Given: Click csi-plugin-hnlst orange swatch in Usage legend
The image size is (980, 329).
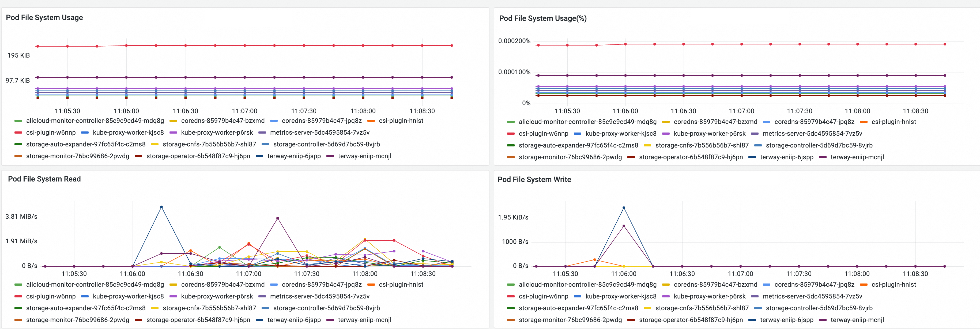Looking at the screenshot, I should click(371, 120).
